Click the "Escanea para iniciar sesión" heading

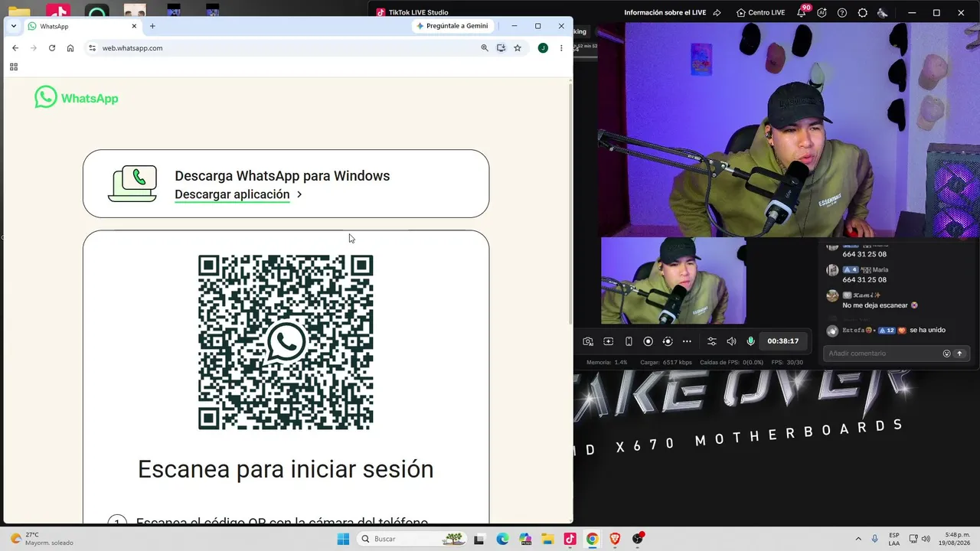click(x=286, y=469)
